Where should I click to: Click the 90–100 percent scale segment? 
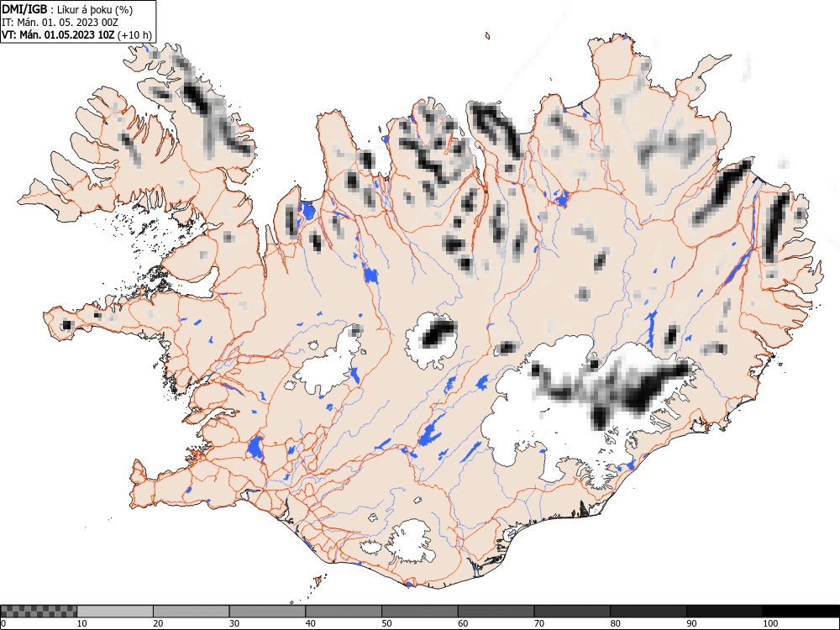click(x=724, y=612)
